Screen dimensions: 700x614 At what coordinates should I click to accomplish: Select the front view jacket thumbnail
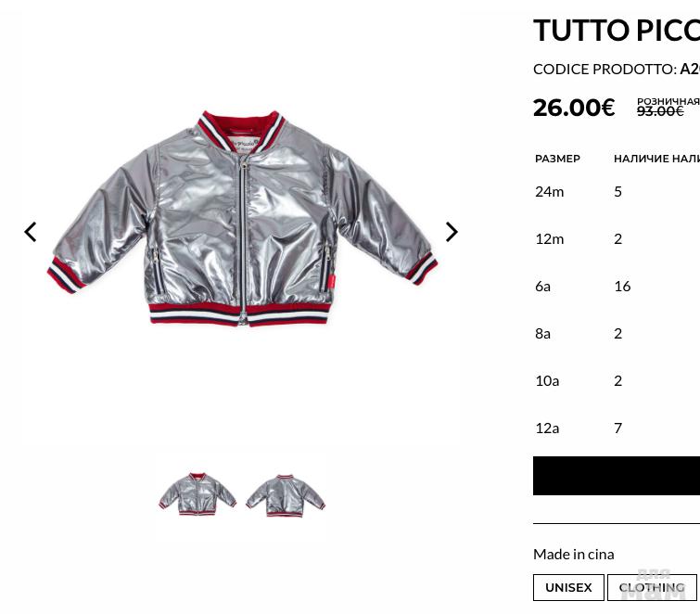(197, 494)
